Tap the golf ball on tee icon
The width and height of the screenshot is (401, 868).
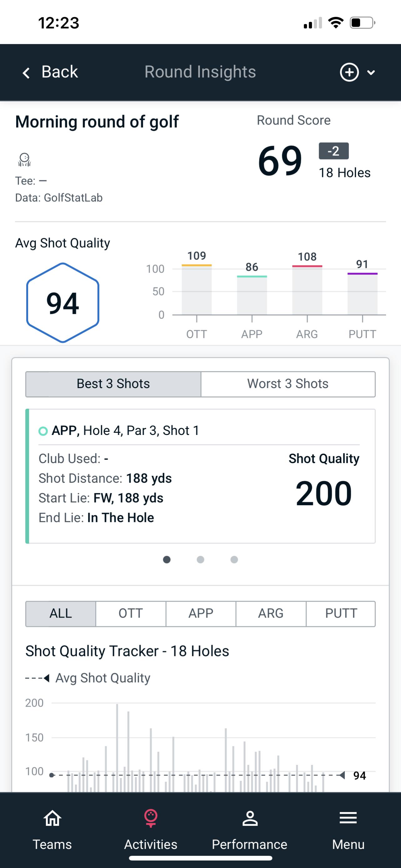click(x=24, y=160)
